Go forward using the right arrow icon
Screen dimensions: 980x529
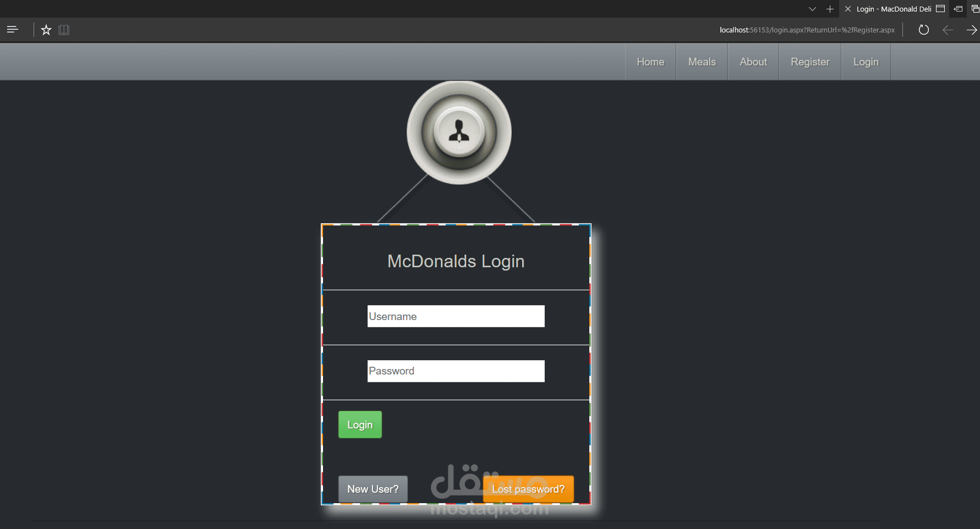click(972, 30)
